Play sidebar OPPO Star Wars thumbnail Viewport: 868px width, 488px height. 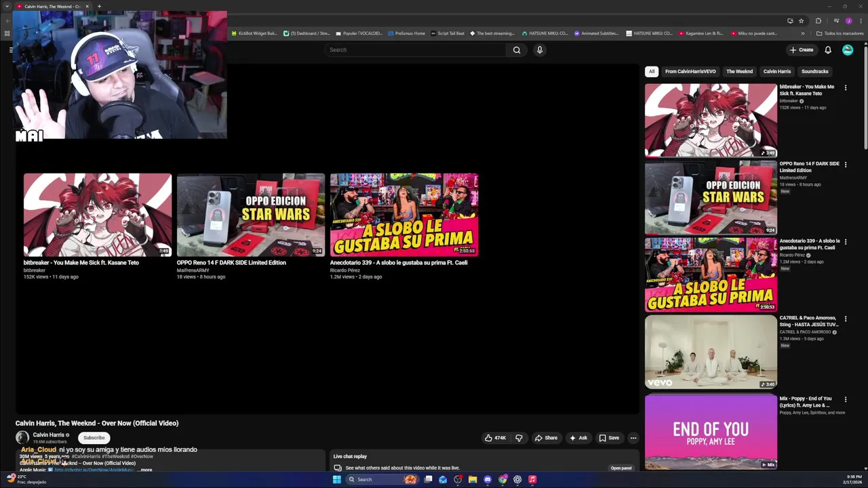pyautogui.click(x=711, y=197)
